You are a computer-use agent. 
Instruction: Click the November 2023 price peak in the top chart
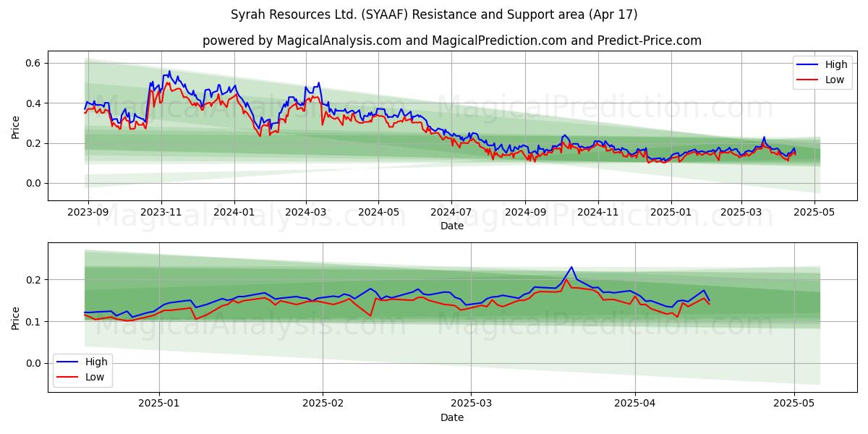click(169, 72)
